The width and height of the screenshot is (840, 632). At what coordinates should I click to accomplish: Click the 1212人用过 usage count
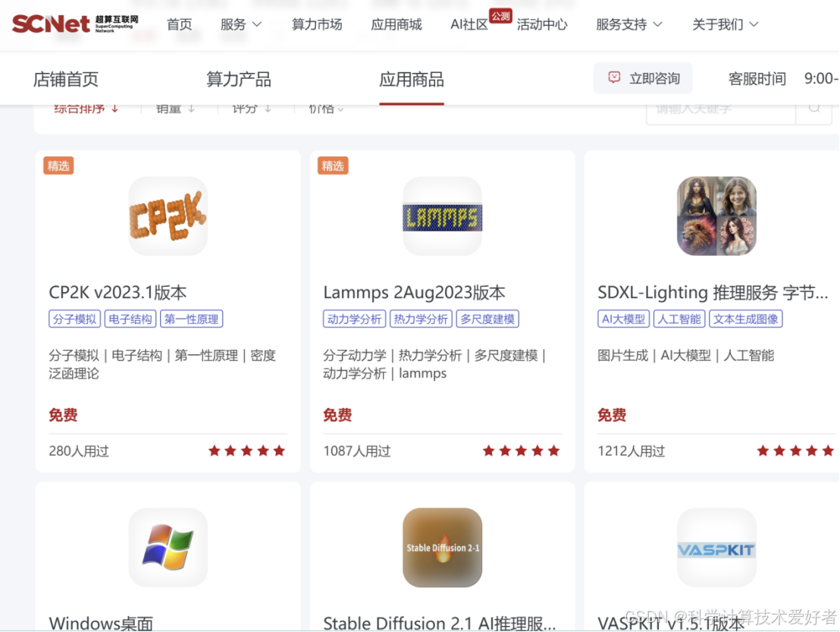click(631, 451)
